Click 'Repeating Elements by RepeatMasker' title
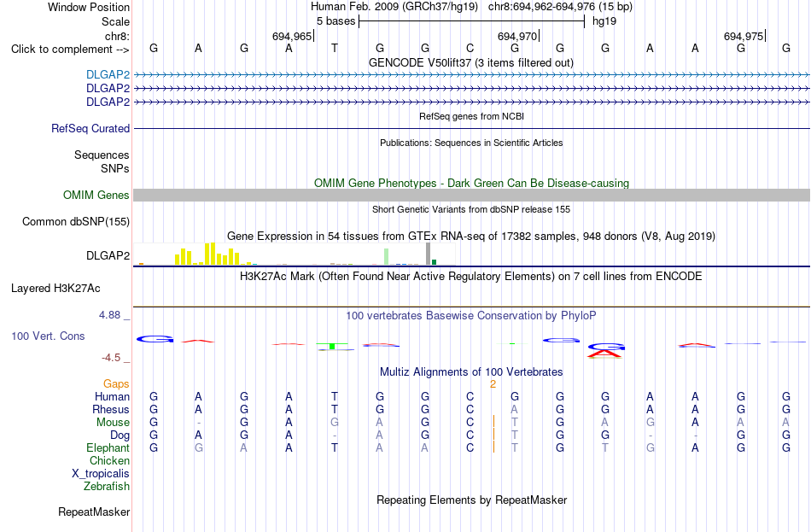The image size is (811, 532). [x=471, y=500]
